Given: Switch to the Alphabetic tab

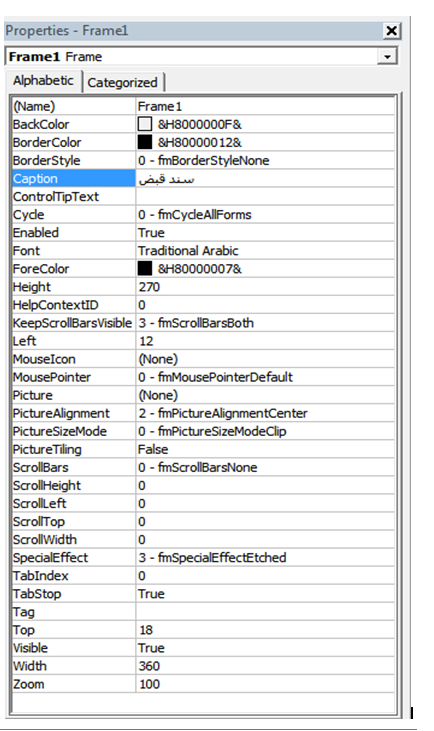Looking at the screenshot, I should pyautogui.click(x=43, y=81).
